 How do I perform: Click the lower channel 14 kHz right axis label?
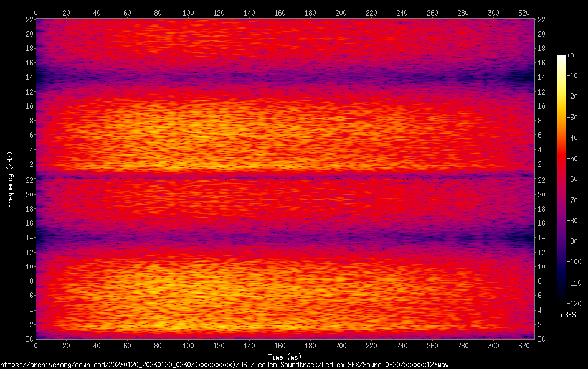(541, 238)
